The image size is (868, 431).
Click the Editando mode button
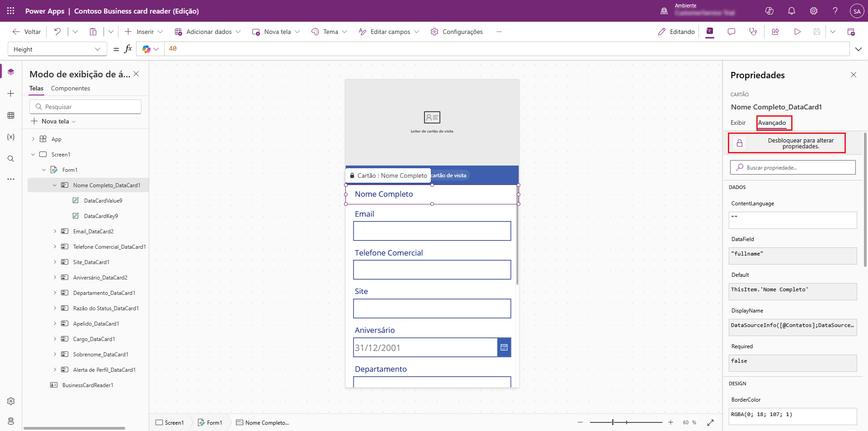676,32
